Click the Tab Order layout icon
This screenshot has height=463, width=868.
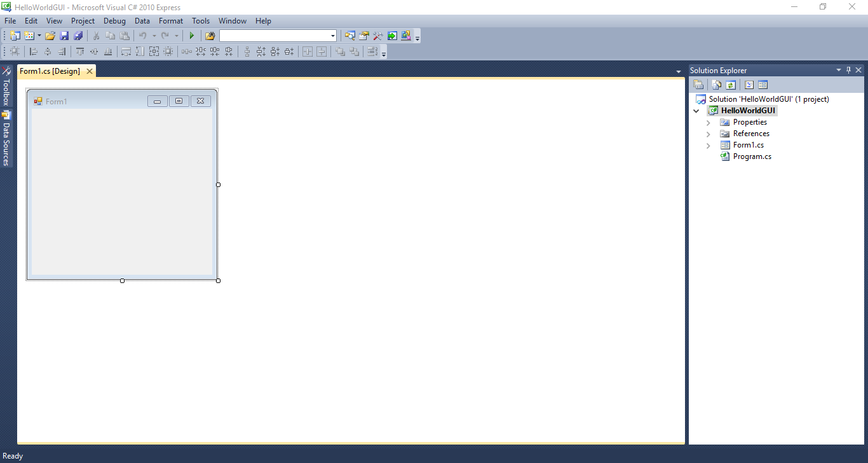click(372, 52)
